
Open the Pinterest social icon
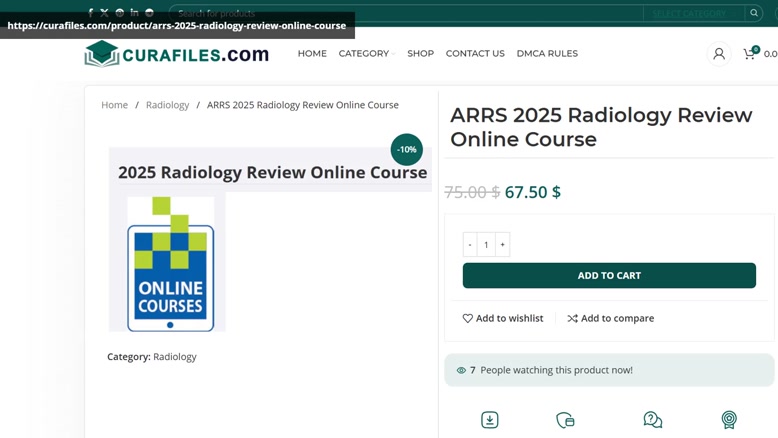[x=120, y=12]
